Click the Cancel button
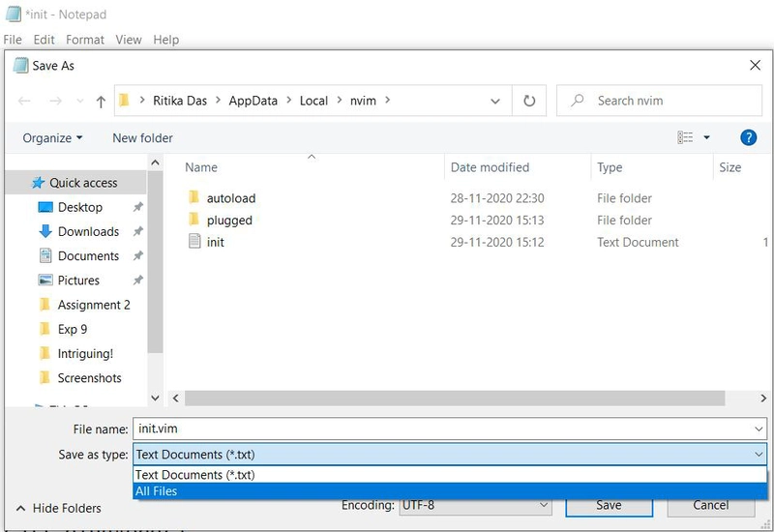Screen dimensions: 774x532 (x=711, y=505)
